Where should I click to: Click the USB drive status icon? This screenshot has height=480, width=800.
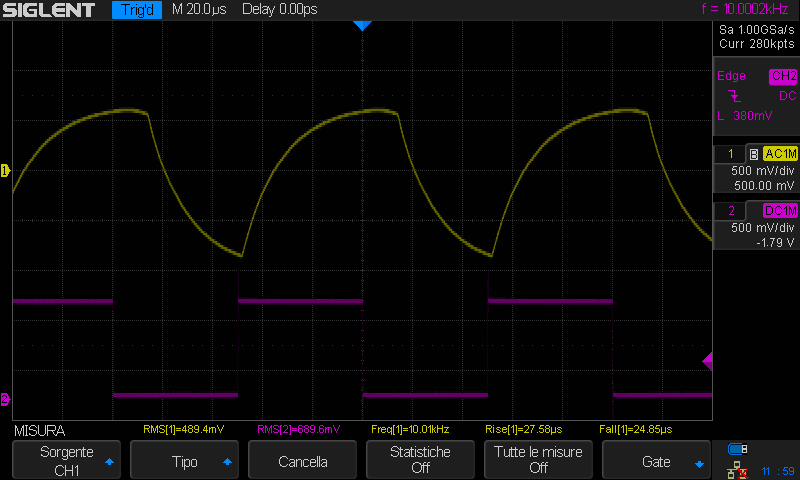[x=737, y=449]
